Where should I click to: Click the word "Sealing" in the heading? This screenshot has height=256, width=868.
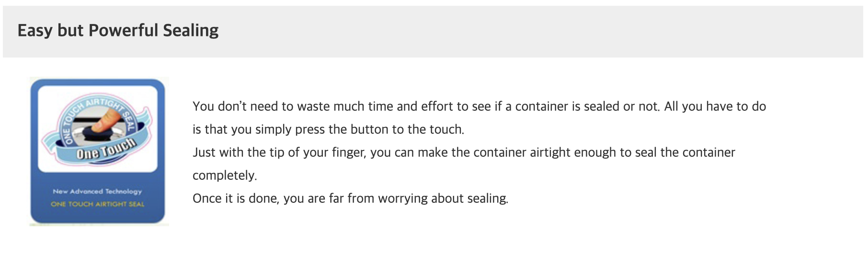point(191,31)
